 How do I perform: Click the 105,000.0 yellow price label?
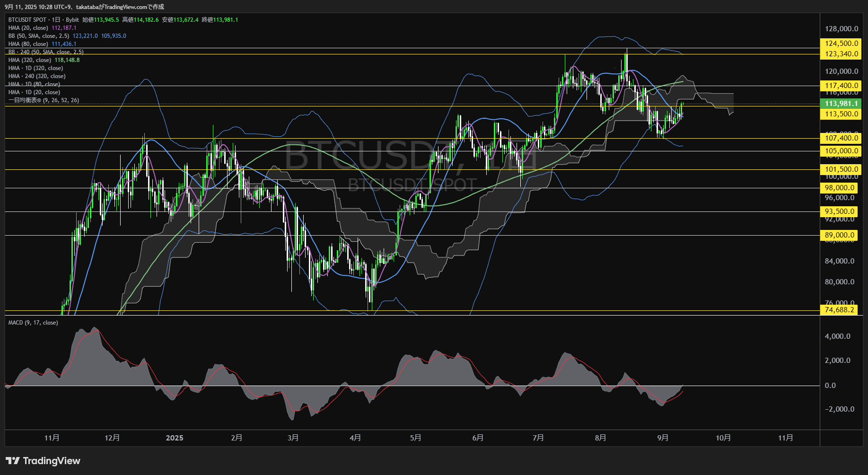(841, 151)
